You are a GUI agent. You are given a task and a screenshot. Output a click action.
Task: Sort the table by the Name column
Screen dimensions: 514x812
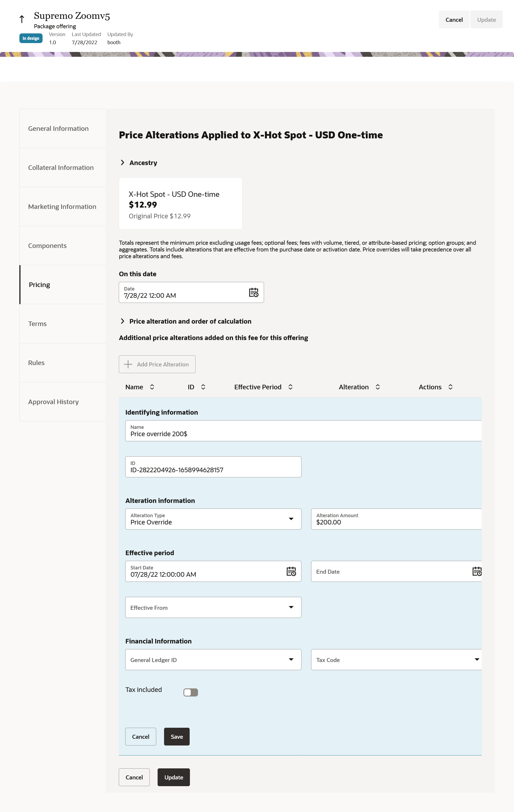(x=152, y=387)
